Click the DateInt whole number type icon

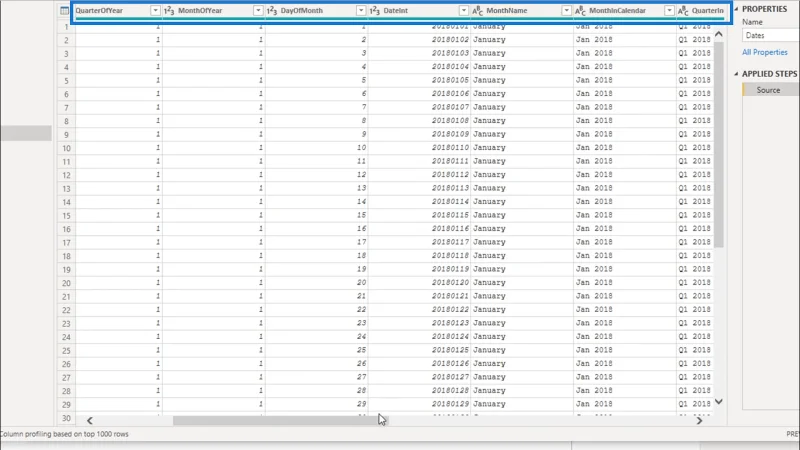(x=375, y=11)
